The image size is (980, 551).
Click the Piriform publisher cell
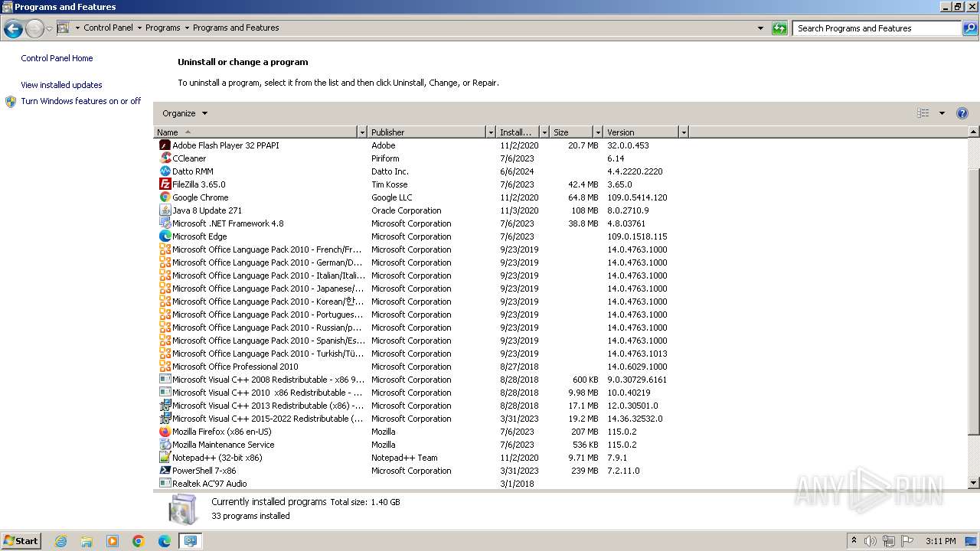385,158
